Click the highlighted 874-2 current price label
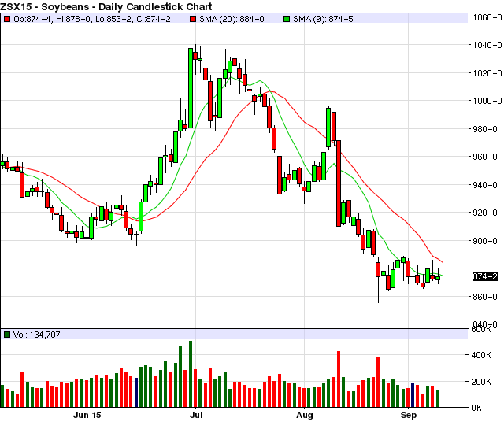504x422 pixels. (x=485, y=276)
